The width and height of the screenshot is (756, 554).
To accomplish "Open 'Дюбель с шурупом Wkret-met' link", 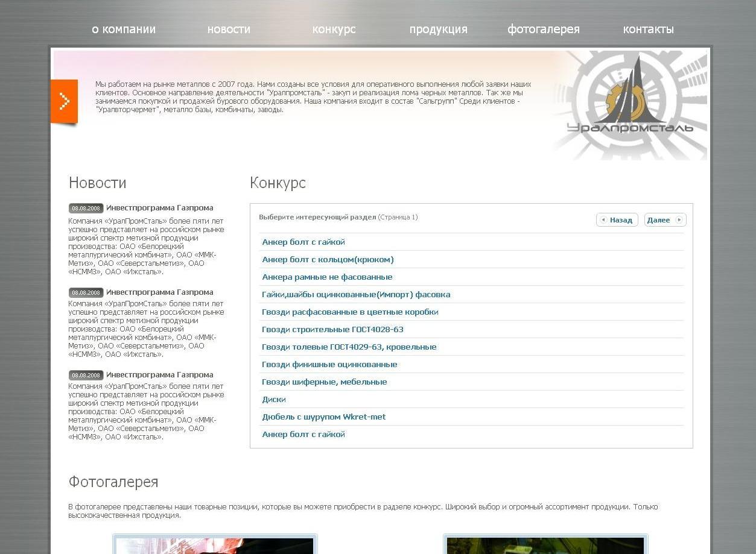I will 324,417.
